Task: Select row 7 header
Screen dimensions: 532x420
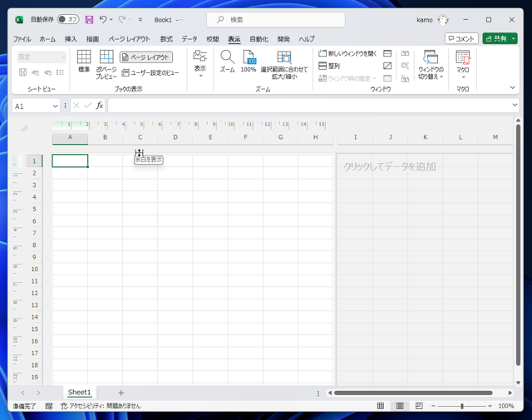Action: pos(34,233)
